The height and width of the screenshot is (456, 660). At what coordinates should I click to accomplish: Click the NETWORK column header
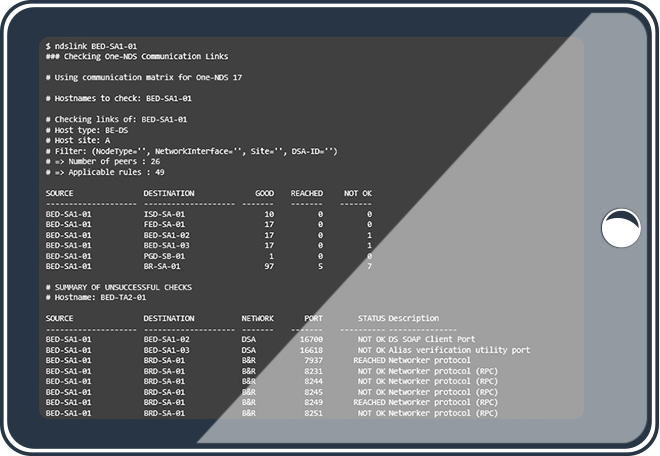(x=258, y=319)
